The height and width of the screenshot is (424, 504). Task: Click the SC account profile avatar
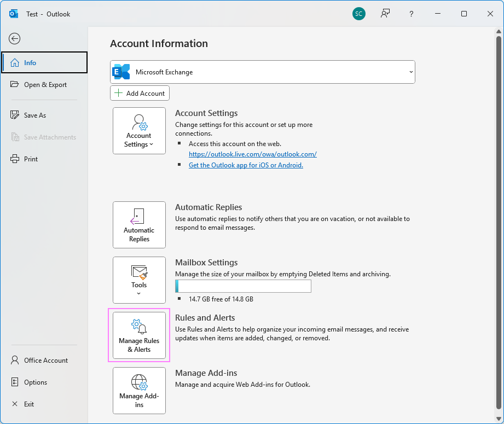pos(359,14)
